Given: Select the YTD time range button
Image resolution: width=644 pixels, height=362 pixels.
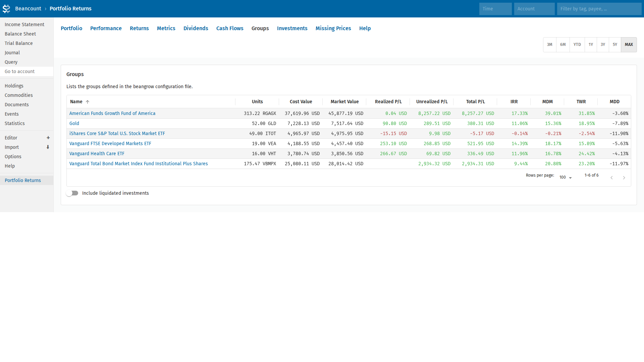Looking at the screenshot, I should click(x=577, y=45).
